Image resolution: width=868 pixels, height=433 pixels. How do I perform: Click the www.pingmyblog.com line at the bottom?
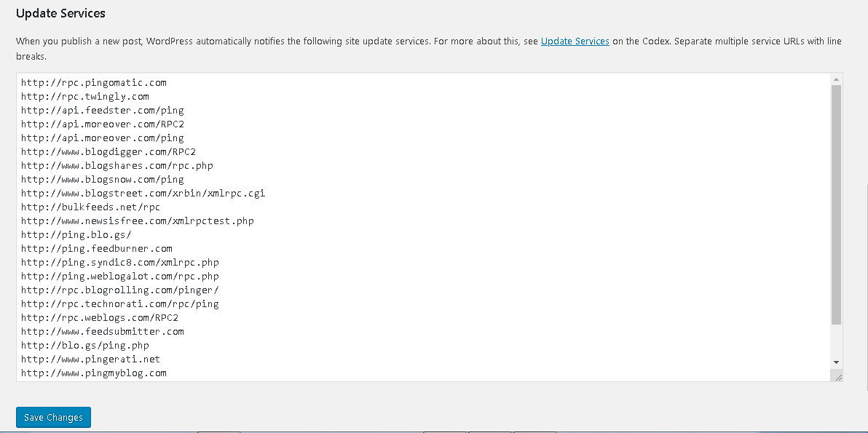point(93,373)
